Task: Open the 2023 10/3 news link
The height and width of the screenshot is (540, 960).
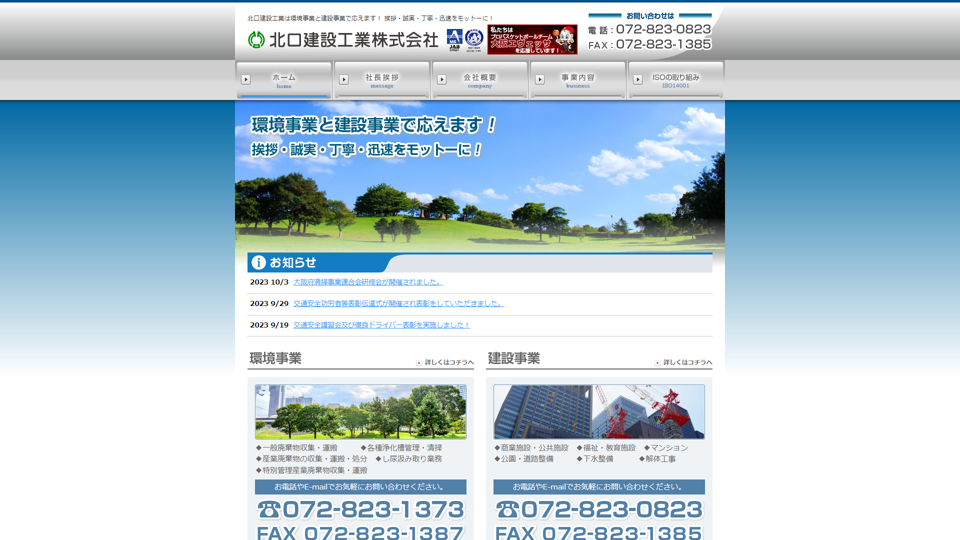Action: pyautogui.click(x=367, y=282)
